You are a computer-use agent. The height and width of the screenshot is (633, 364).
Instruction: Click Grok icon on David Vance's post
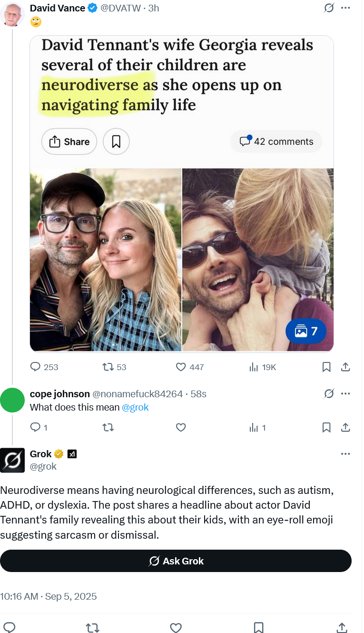pyautogui.click(x=328, y=8)
